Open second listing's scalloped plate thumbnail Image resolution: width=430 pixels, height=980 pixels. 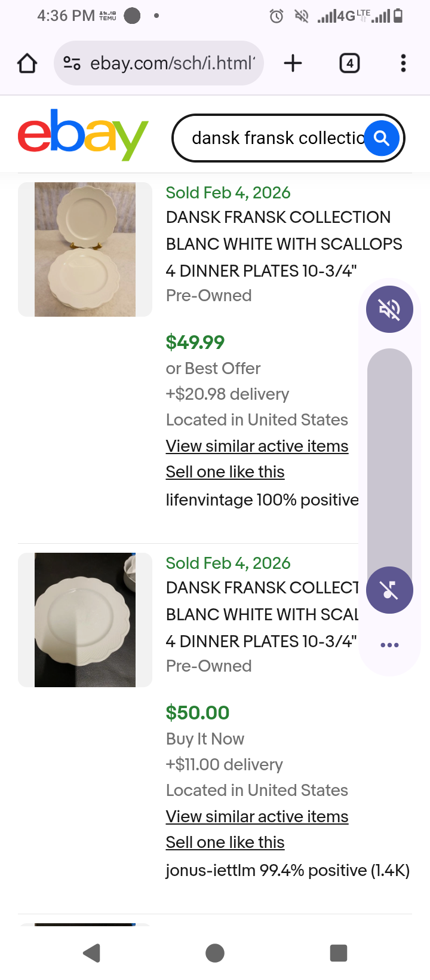[x=85, y=620]
